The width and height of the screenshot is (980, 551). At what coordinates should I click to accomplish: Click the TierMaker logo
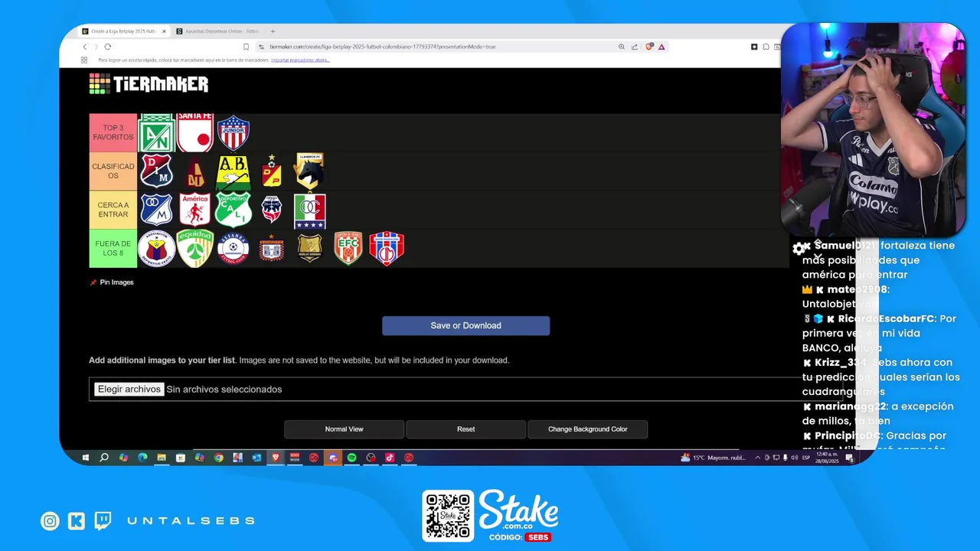149,84
